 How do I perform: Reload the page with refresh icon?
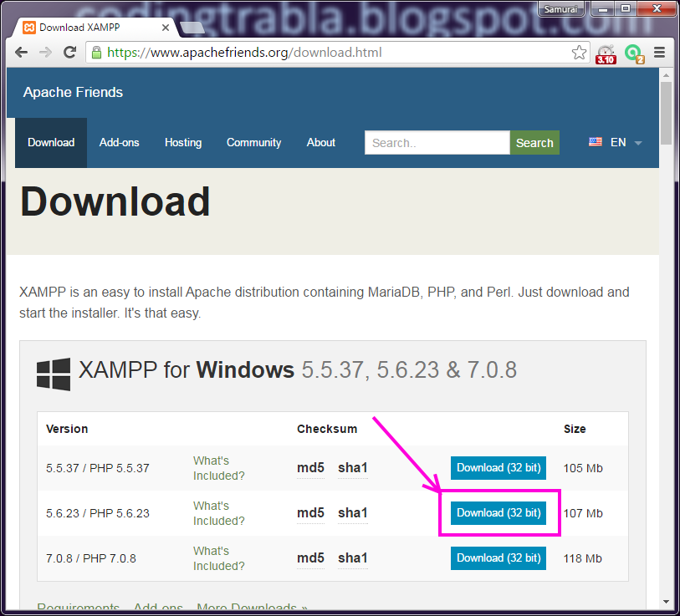(x=69, y=53)
